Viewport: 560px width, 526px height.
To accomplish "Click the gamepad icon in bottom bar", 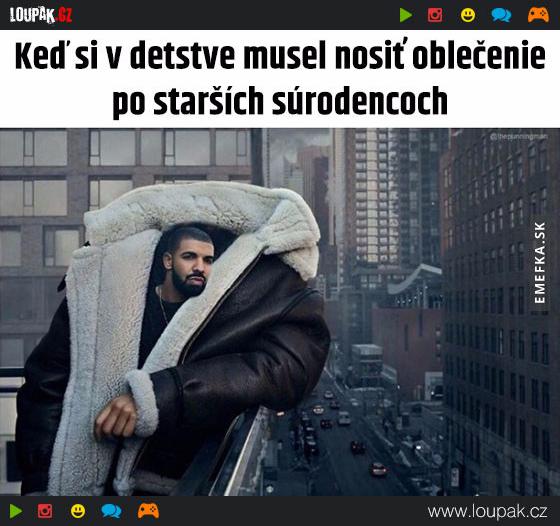I will click(x=148, y=511).
